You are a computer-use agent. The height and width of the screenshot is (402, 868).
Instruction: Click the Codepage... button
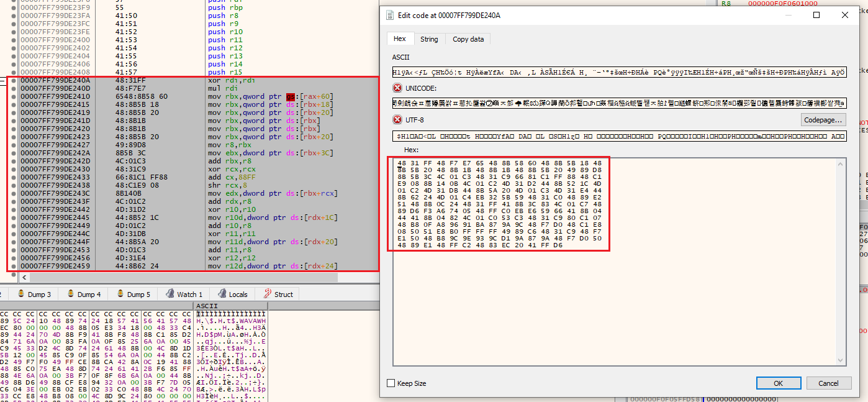click(x=823, y=119)
